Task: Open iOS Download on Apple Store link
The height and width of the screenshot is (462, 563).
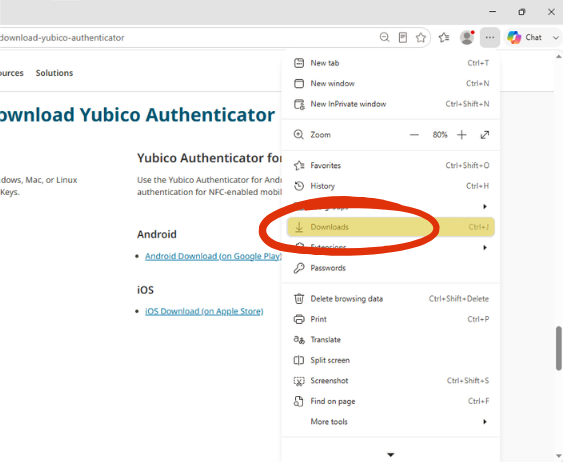Action: 204,311
